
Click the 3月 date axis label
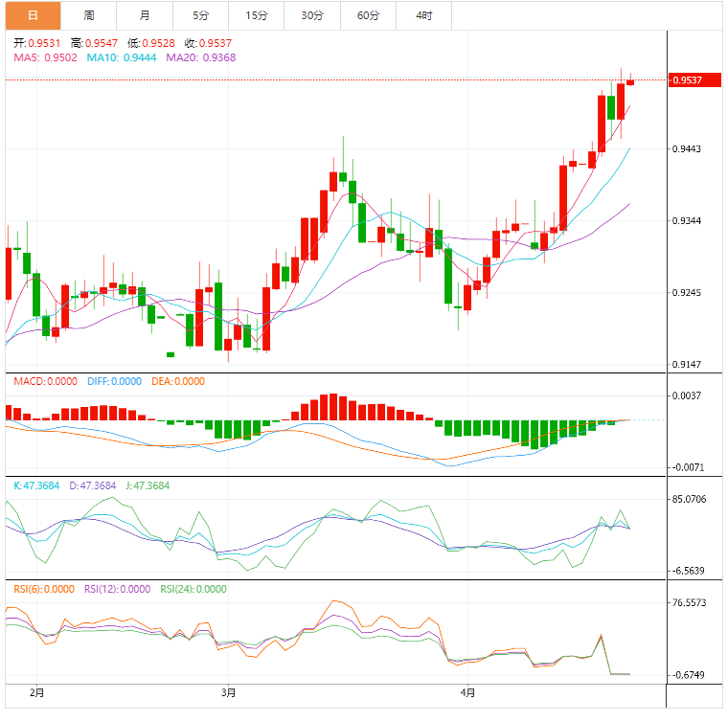[x=228, y=692]
